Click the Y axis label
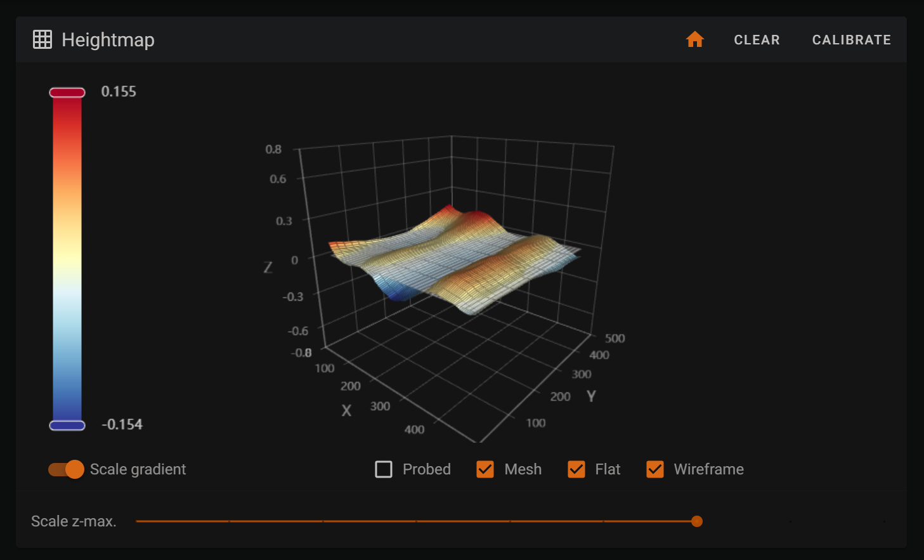This screenshot has height=560, width=924. pos(591,396)
